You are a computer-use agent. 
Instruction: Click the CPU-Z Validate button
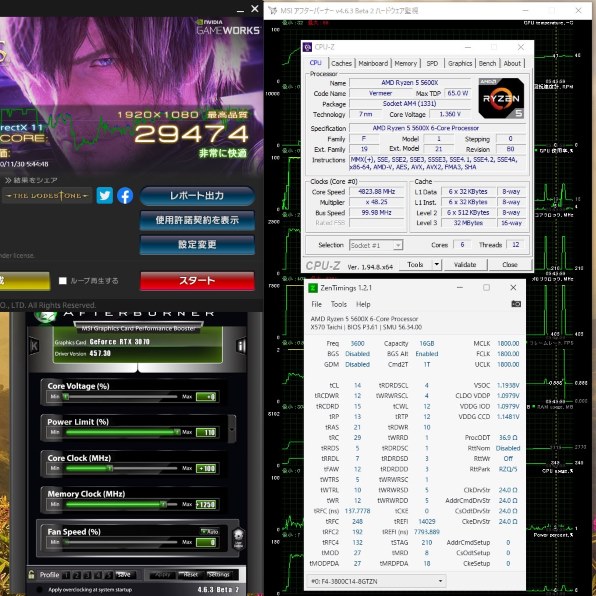coord(465,265)
